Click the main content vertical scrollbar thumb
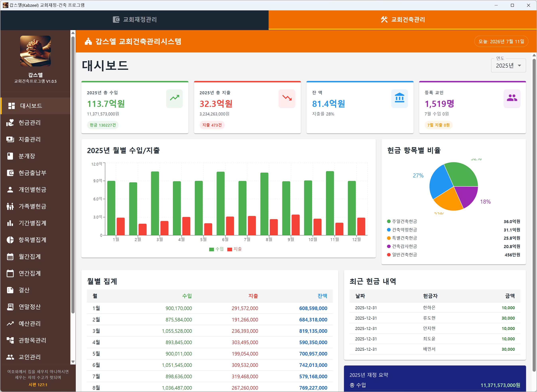The image size is (537, 392). point(534,215)
